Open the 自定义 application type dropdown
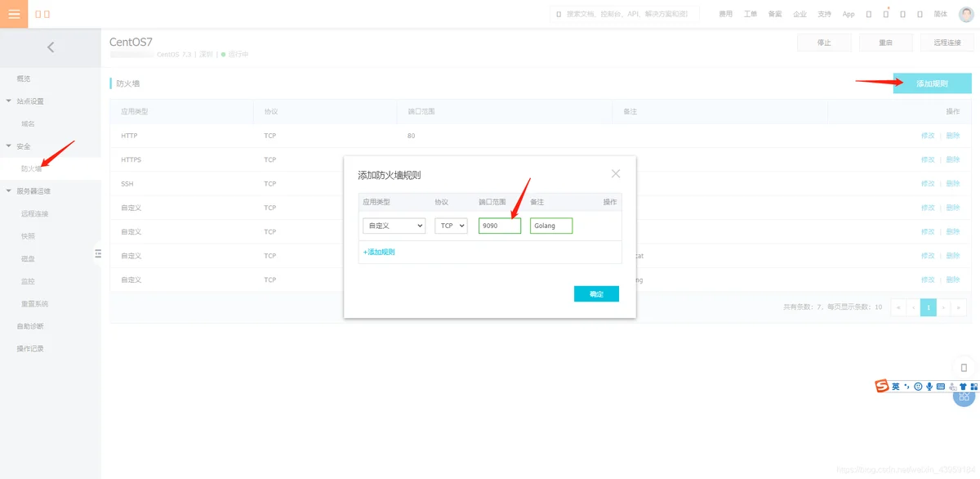Screen dimensions: 980x479 coord(394,226)
